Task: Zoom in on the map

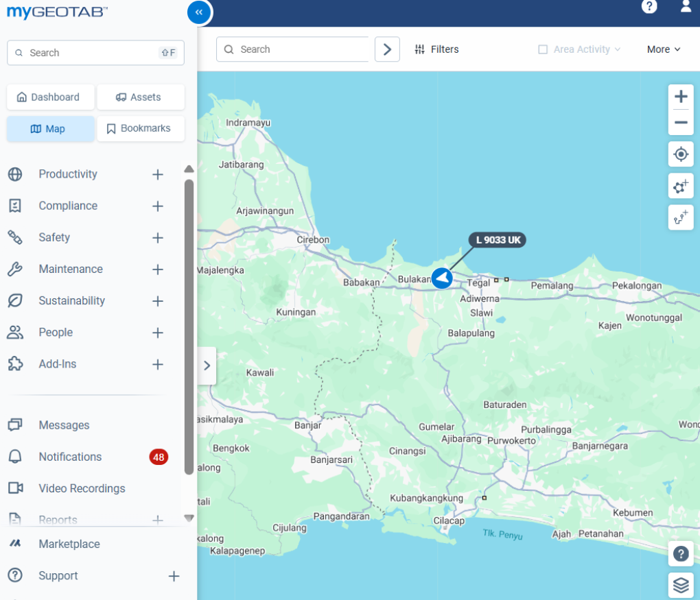Action: click(681, 97)
